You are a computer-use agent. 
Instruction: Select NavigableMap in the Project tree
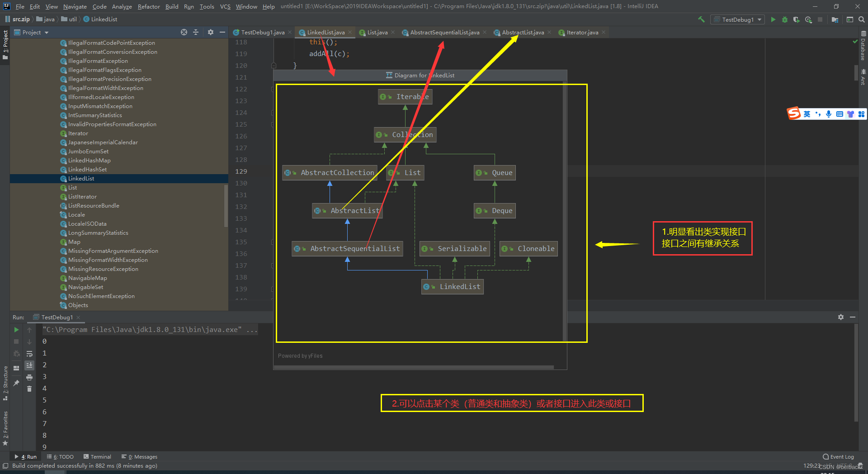(x=87, y=278)
